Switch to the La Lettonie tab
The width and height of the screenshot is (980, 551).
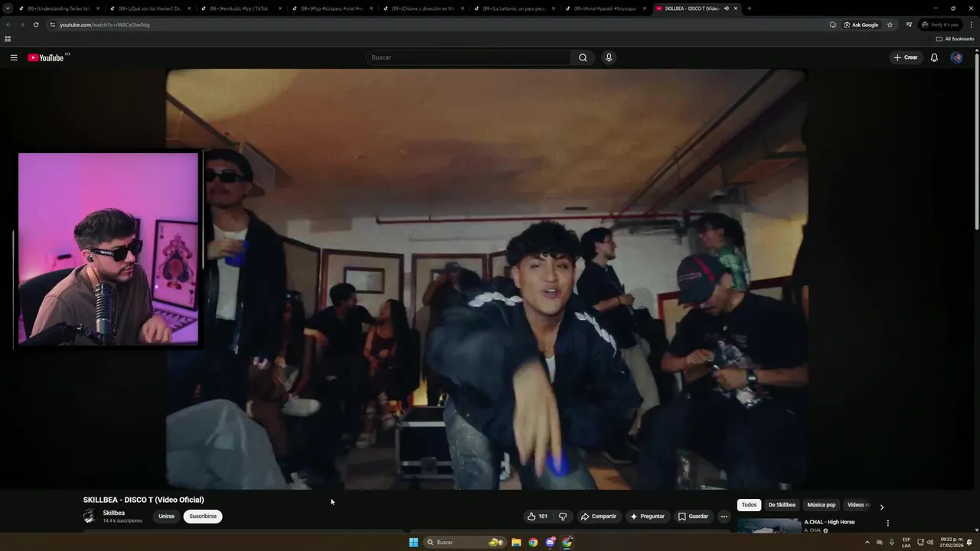514,8
